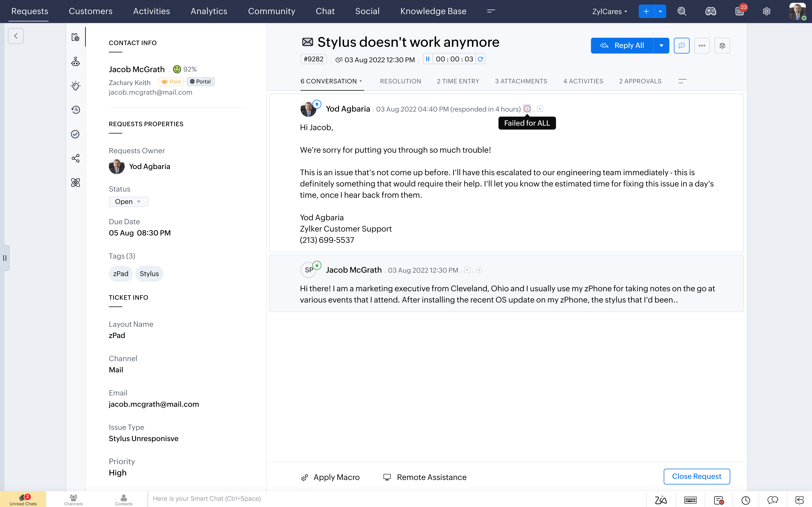
Task: Click the comment icon beside Reply All
Action: click(681, 46)
